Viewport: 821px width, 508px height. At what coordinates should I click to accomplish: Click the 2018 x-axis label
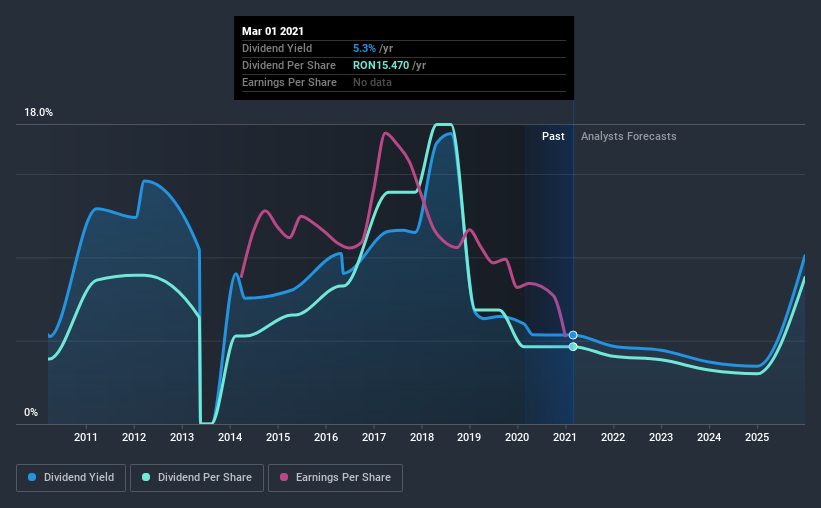(x=422, y=437)
